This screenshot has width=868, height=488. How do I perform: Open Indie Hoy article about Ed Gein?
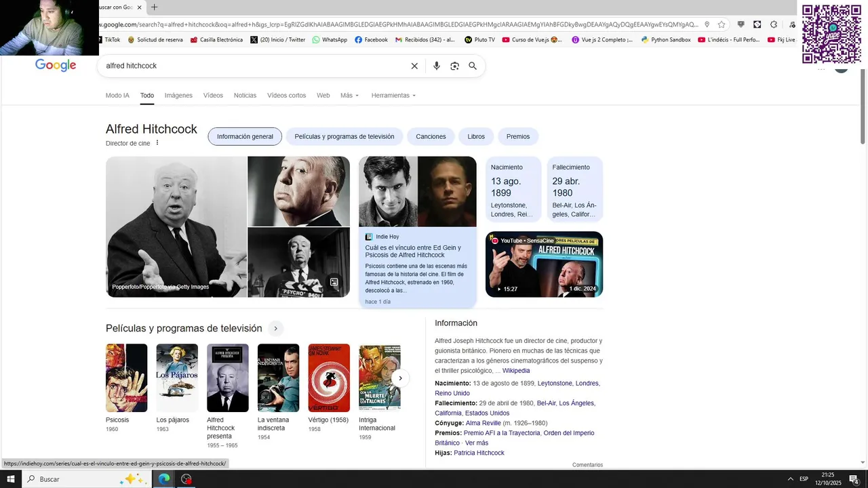tap(418, 232)
